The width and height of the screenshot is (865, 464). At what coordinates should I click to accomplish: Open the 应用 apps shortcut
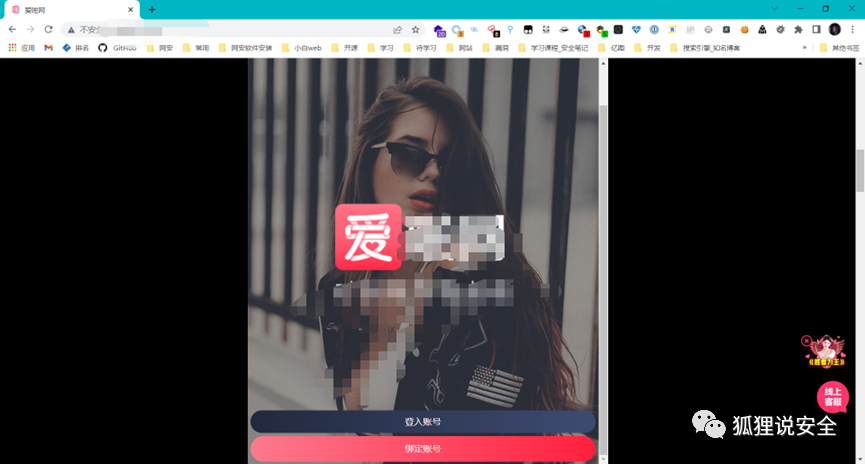click(x=22, y=48)
